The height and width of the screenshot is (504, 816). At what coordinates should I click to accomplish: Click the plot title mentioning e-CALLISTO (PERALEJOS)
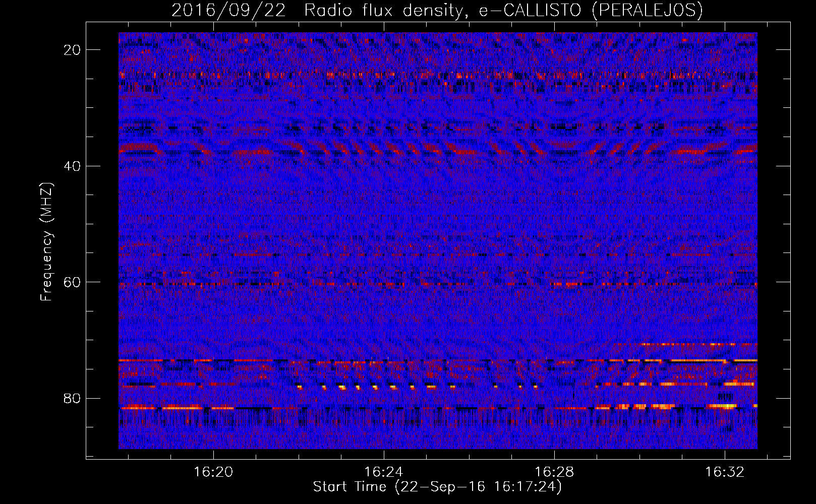437,10
